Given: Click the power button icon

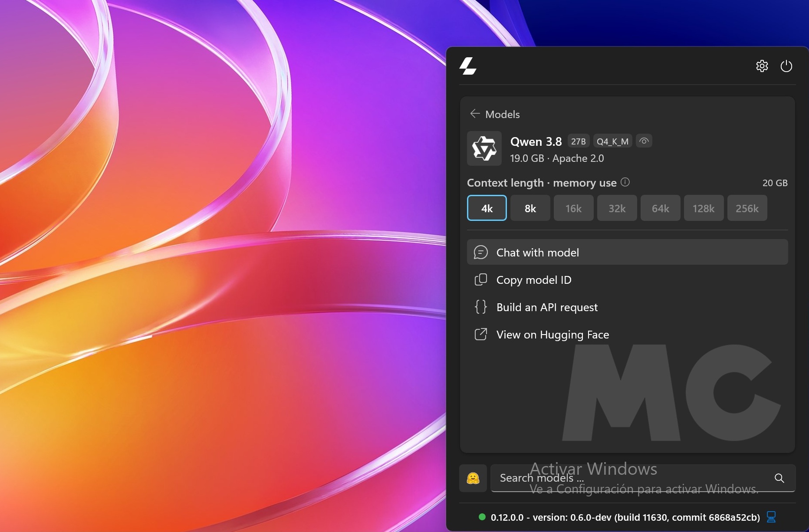Looking at the screenshot, I should [786, 66].
